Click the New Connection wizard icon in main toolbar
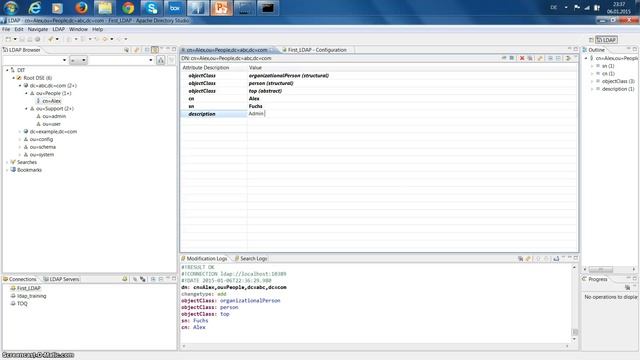The image size is (640, 360). pos(51,39)
